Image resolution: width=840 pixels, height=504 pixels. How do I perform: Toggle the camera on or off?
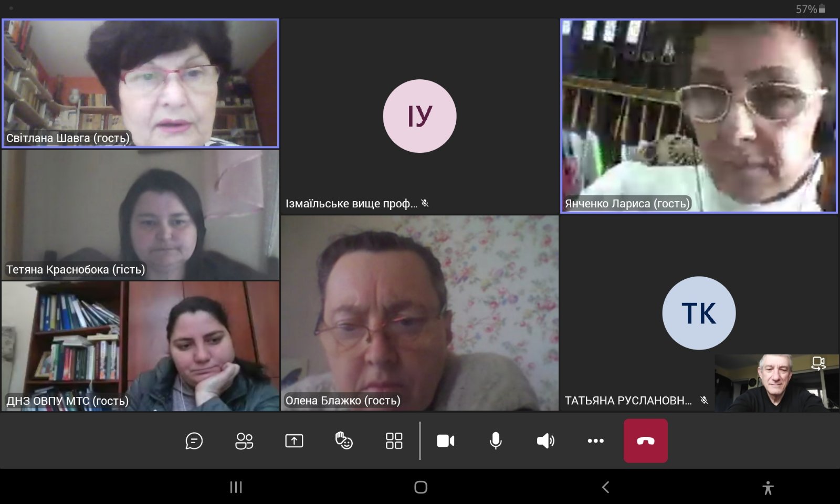pos(445,441)
